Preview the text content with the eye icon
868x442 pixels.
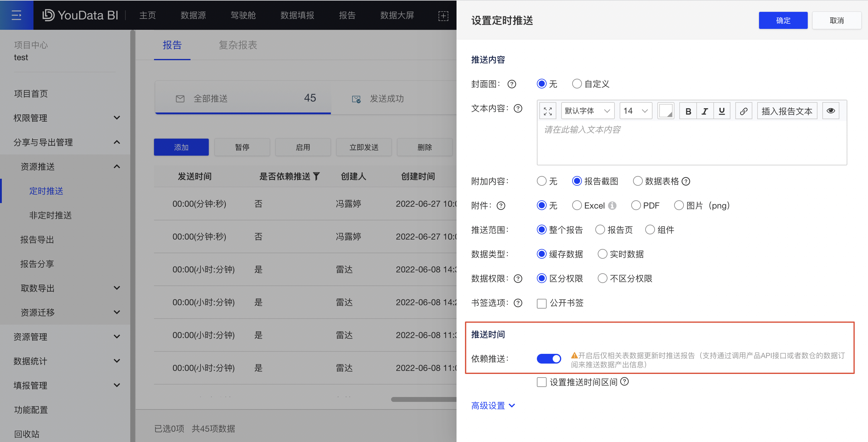coord(831,110)
